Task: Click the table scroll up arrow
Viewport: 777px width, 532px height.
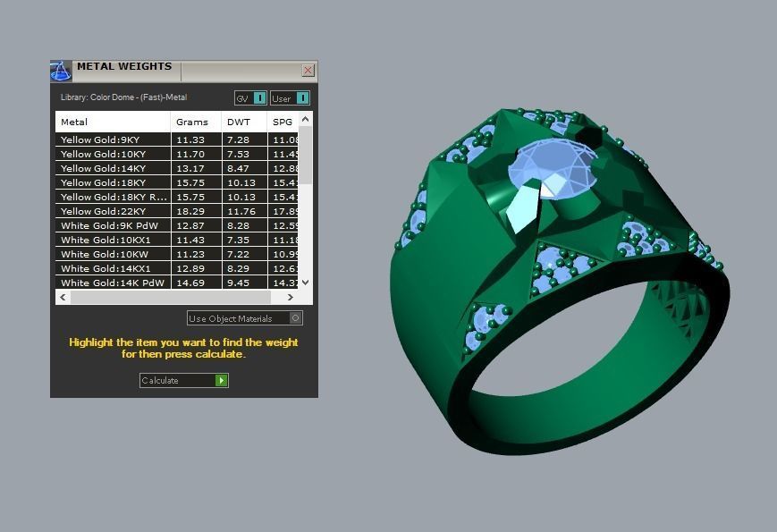Action: point(305,119)
